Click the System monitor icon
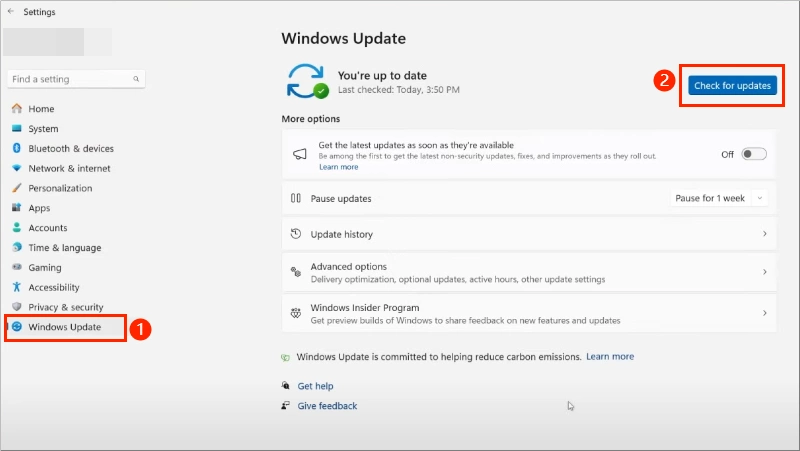The height and width of the screenshot is (451, 800). click(x=17, y=128)
